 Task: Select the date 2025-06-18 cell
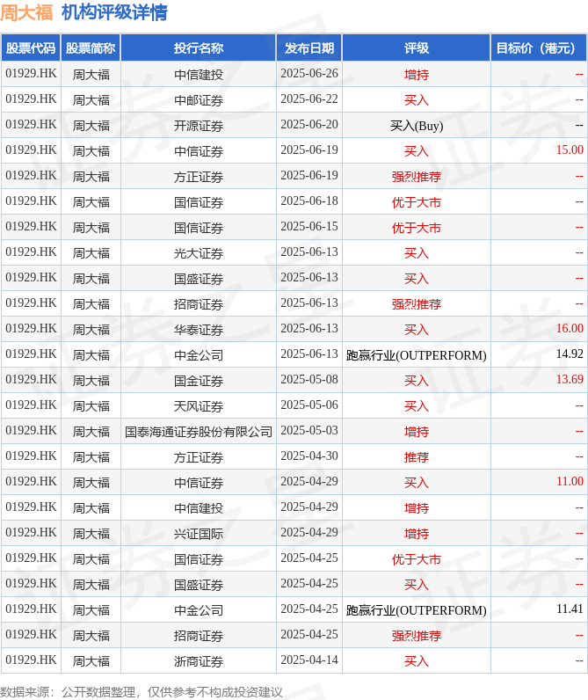[x=309, y=201]
